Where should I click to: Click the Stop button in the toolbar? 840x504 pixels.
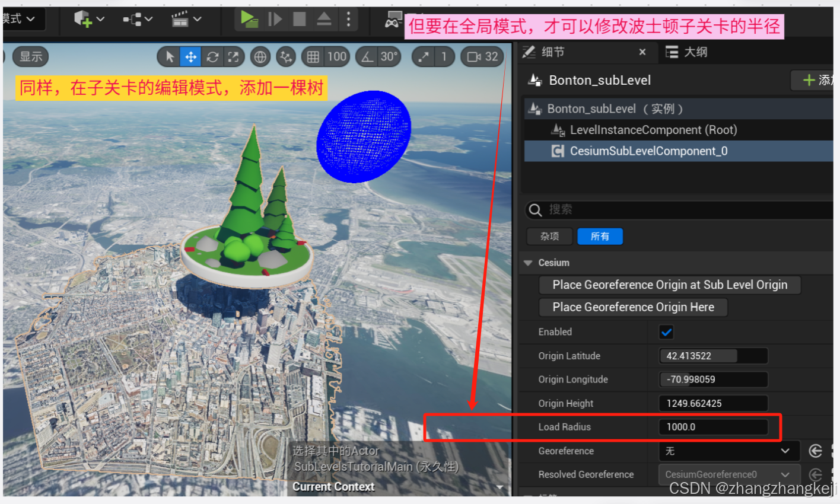point(299,18)
